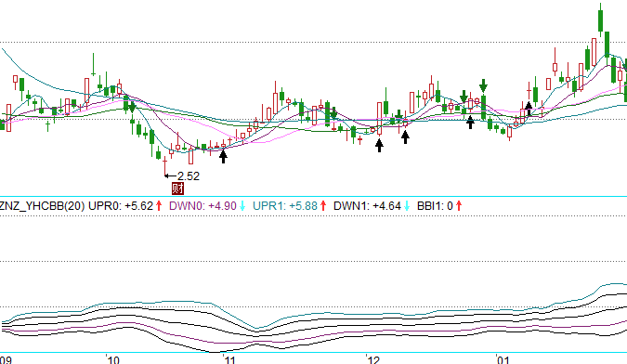
Task: Select the '10 month label on time axis
Action: 112,360
